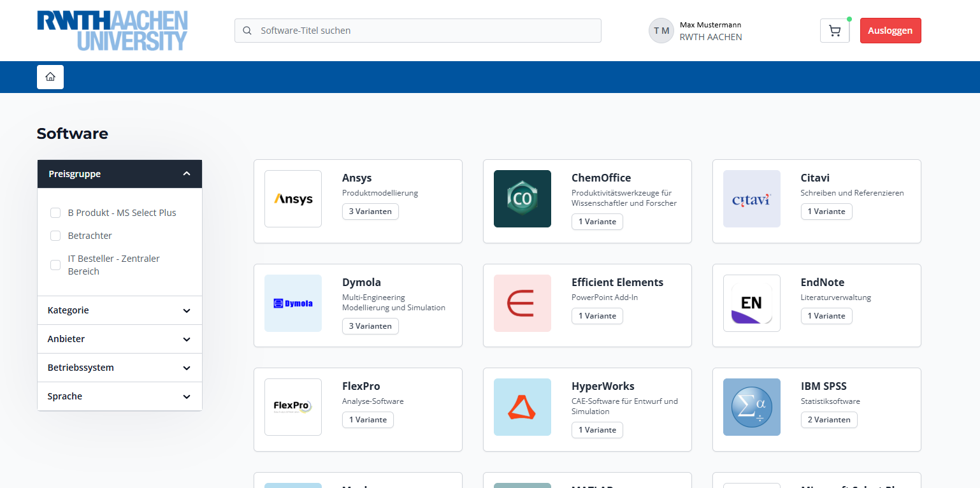This screenshot has height=488, width=980.
Task: Click the Produktmodellierung description text
Action: click(380, 193)
